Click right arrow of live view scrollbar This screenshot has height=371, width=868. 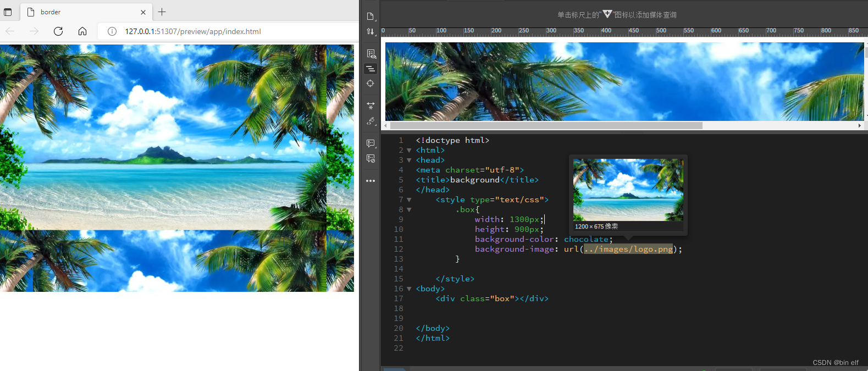coord(860,126)
